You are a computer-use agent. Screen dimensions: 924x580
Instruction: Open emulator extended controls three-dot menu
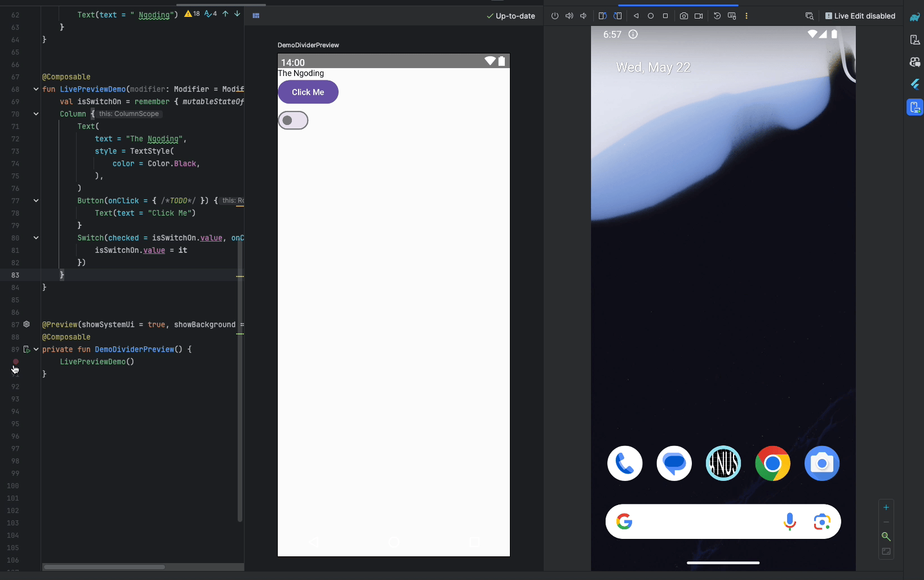[747, 16]
